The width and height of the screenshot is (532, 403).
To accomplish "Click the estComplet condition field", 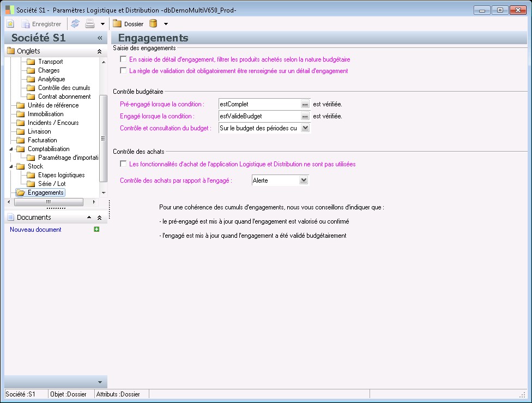I will 259,104.
